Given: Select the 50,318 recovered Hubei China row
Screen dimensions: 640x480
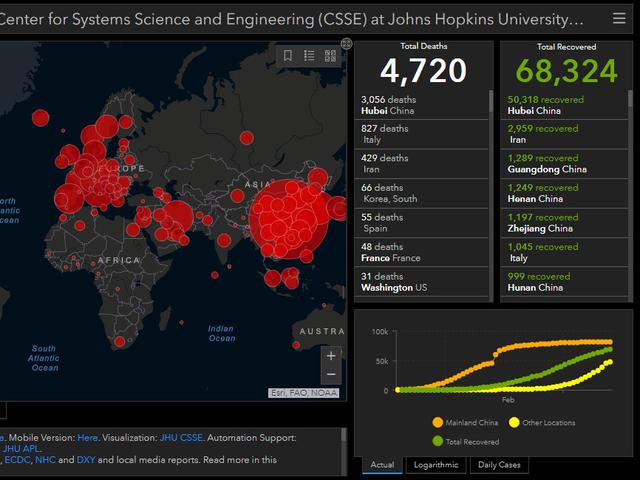Looking at the screenshot, I should pos(564,105).
